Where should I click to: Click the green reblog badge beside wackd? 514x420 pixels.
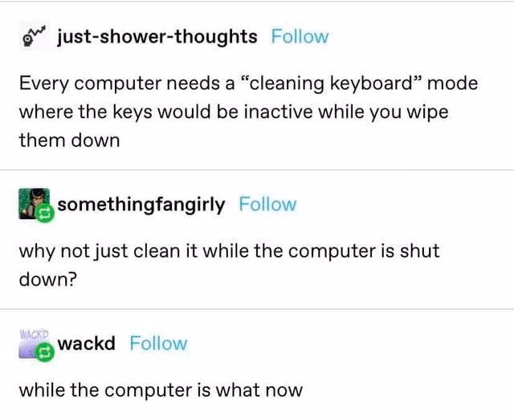pyautogui.click(x=45, y=352)
